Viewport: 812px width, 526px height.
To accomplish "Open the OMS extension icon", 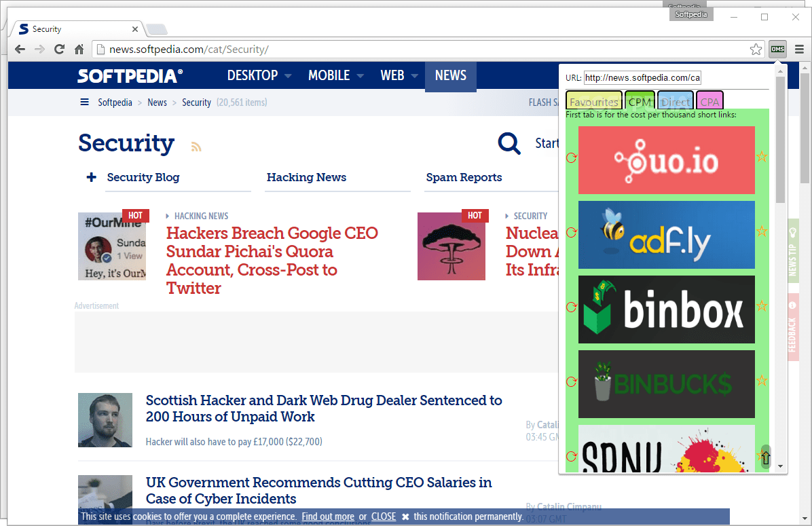I will (x=777, y=49).
